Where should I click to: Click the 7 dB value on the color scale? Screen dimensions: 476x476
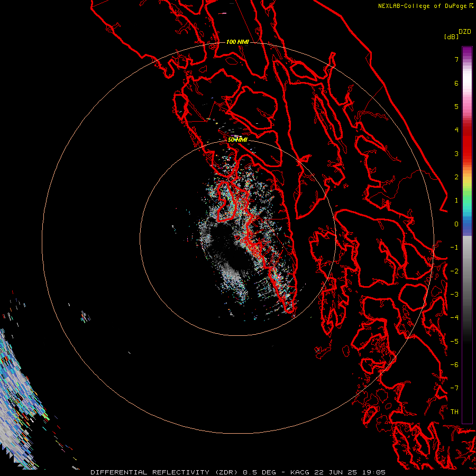456,59
